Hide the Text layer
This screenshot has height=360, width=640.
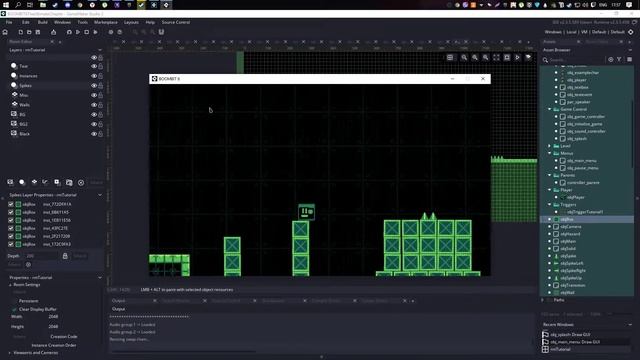94,66
